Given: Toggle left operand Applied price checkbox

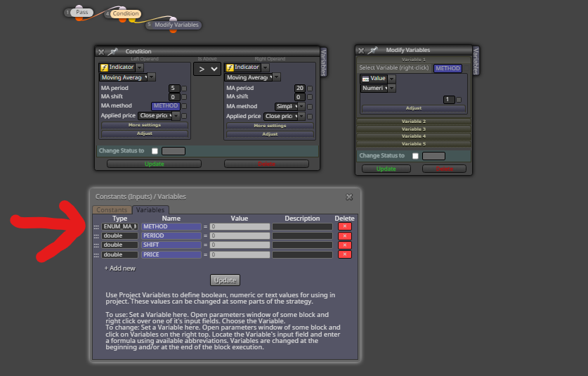Looking at the screenshot, I should [x=184, y=116].
